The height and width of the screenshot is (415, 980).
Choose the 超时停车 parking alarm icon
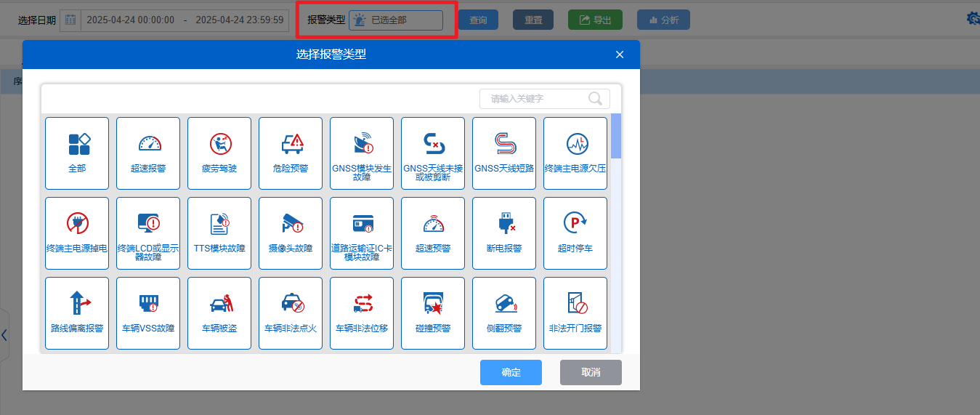tap(575, 224)
